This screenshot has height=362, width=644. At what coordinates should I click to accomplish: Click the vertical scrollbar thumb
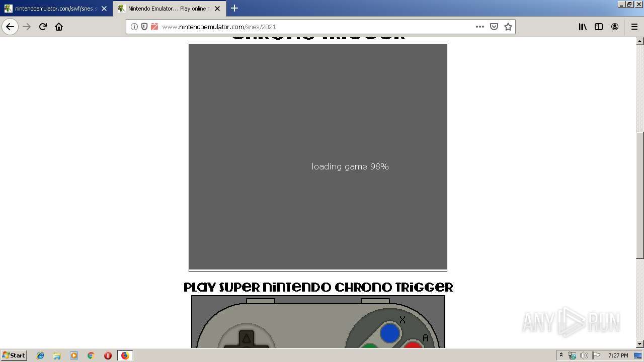point(640,195)
